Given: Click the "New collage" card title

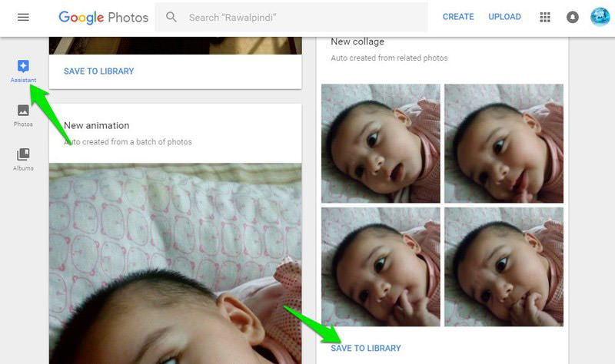Looking at the screenshot, I should 357,41.
